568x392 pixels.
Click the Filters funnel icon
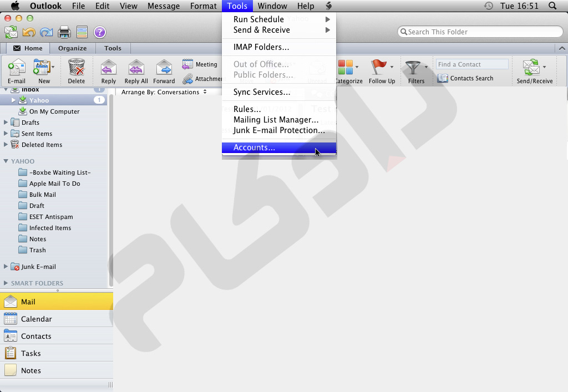click(x=413, y=68)
